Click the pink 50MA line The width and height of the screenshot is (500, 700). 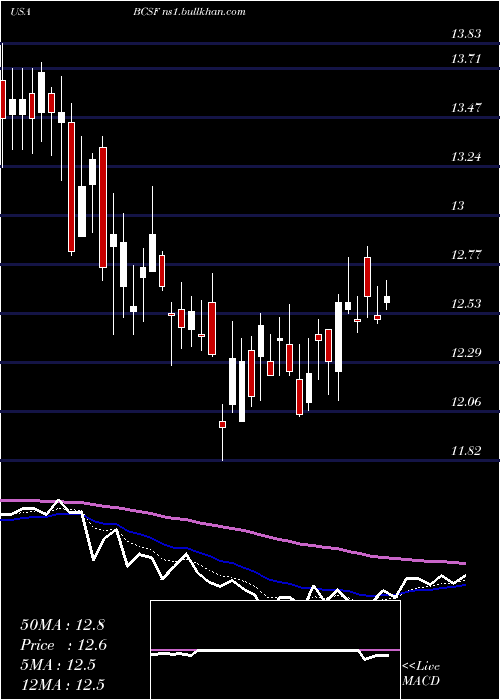[232, 529]
